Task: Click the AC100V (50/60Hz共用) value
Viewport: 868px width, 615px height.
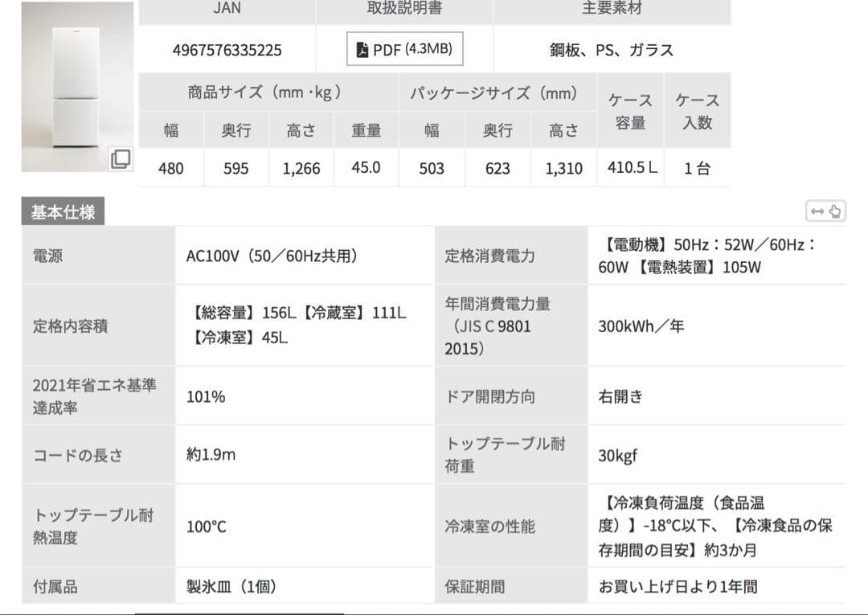Action: coord(272,256)
